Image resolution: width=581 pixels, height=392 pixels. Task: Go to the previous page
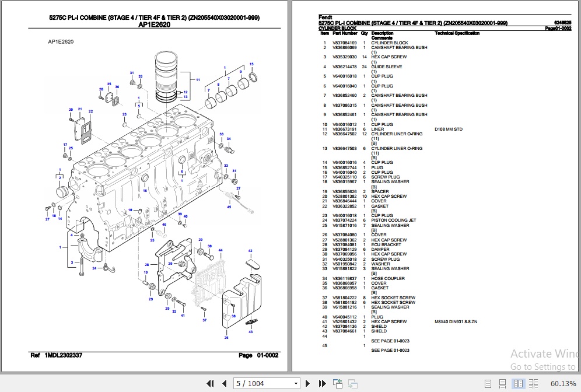tap(224, 383)
